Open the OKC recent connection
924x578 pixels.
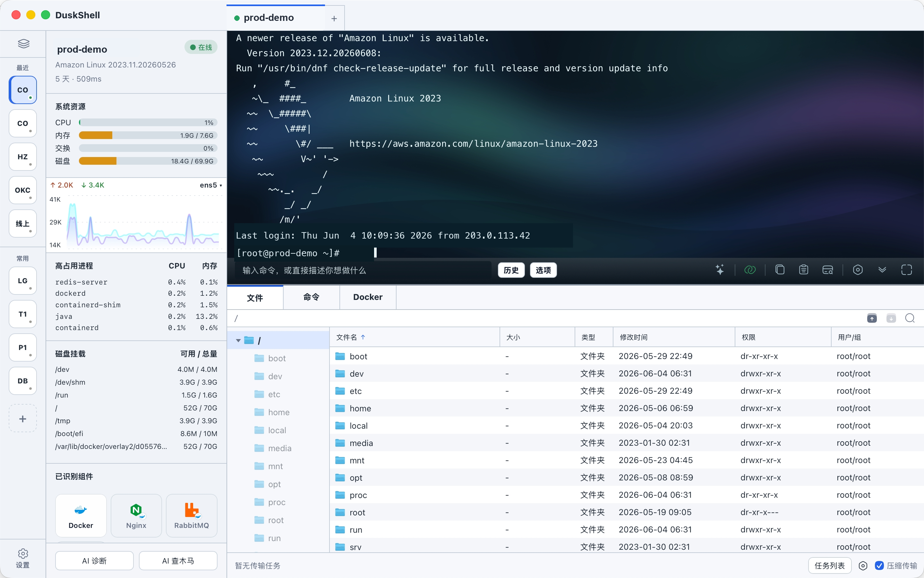23,190
